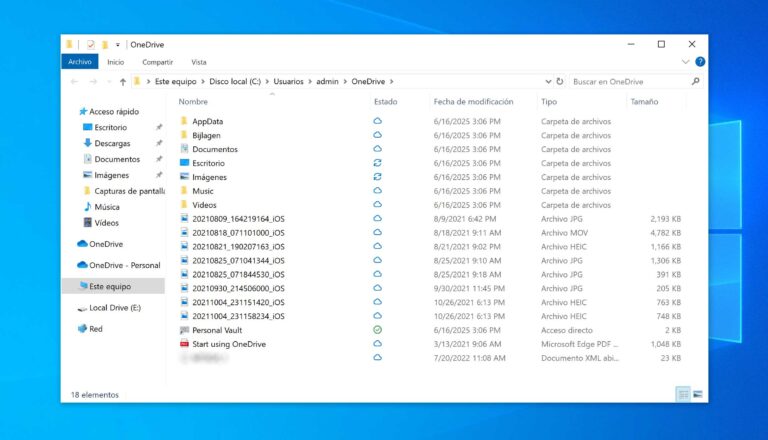Select Este equipo in the navigation pane
The width and height of the screenshot is (768, 440).
[114, 286]
